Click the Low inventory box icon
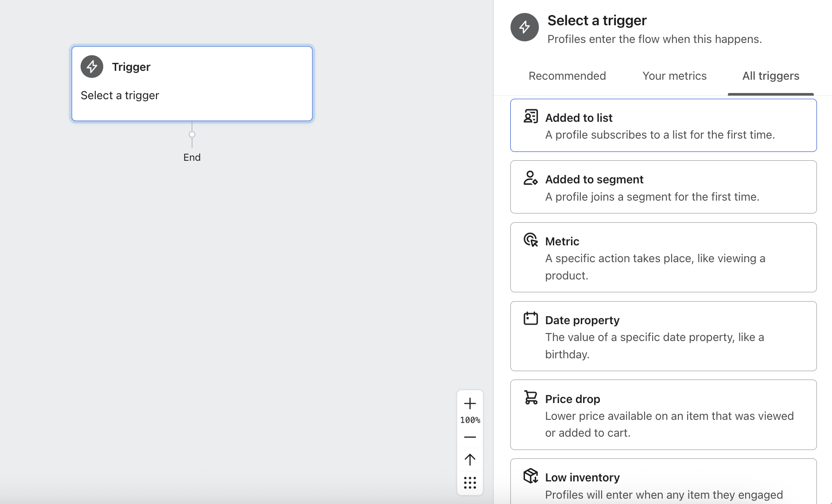The height and width of the screenshot is (504, 832). (531, 476)
